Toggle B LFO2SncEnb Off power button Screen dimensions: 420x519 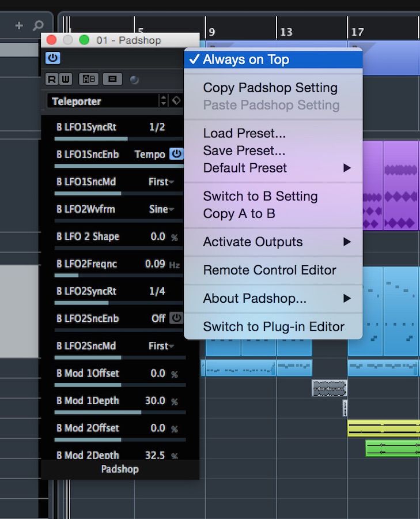coord(176,318)
